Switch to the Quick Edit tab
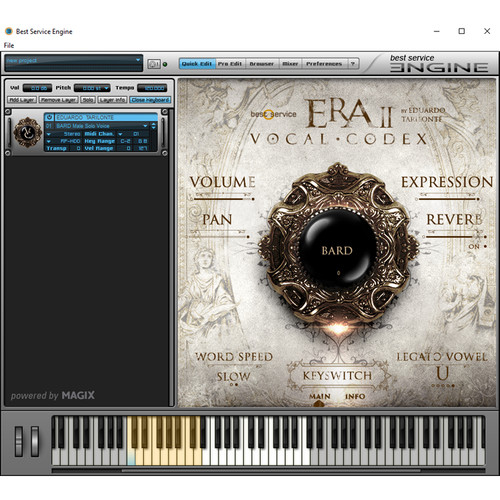Image resolution: width=500 pixels, height=500 pixels. coord(197,63)
